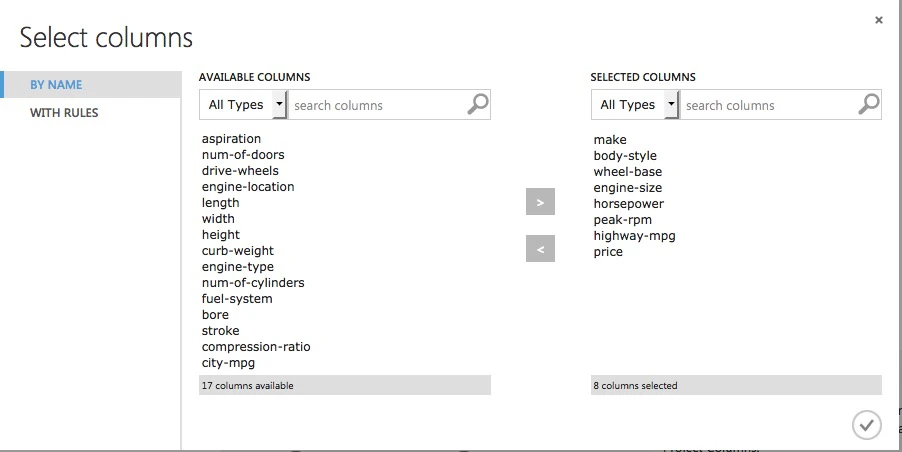Viewport: 902px width, 452px height.
Task: Select wheel-base in Selected Columns
Action: [x=628, y=172]
